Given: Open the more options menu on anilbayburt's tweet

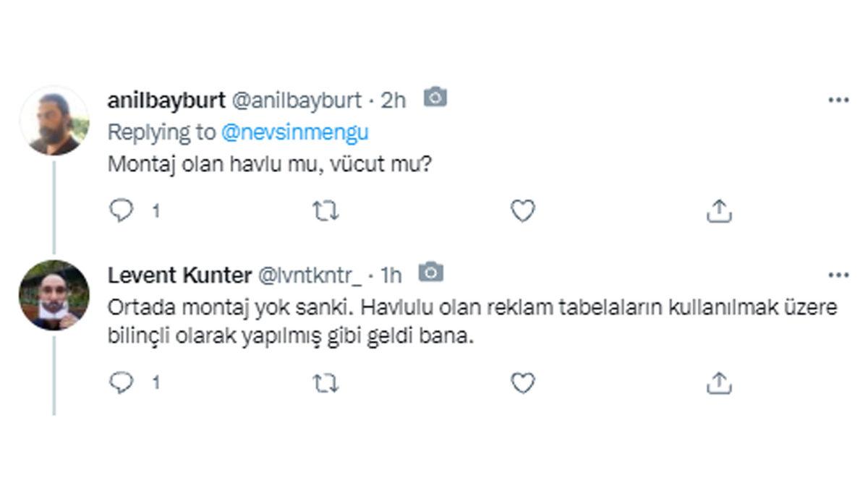Looking at the screenshot, I should point(839,100).
